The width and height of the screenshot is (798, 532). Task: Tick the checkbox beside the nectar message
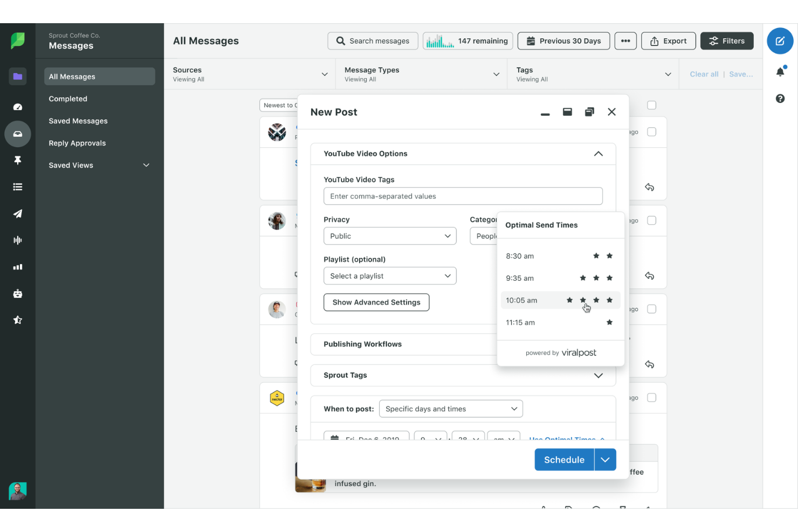coord(651,397)
